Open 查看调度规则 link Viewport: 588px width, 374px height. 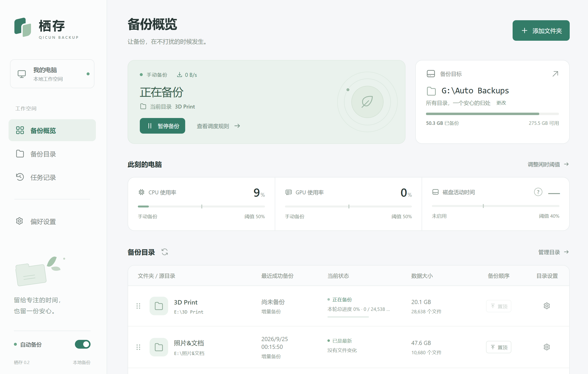click(219, 126)
